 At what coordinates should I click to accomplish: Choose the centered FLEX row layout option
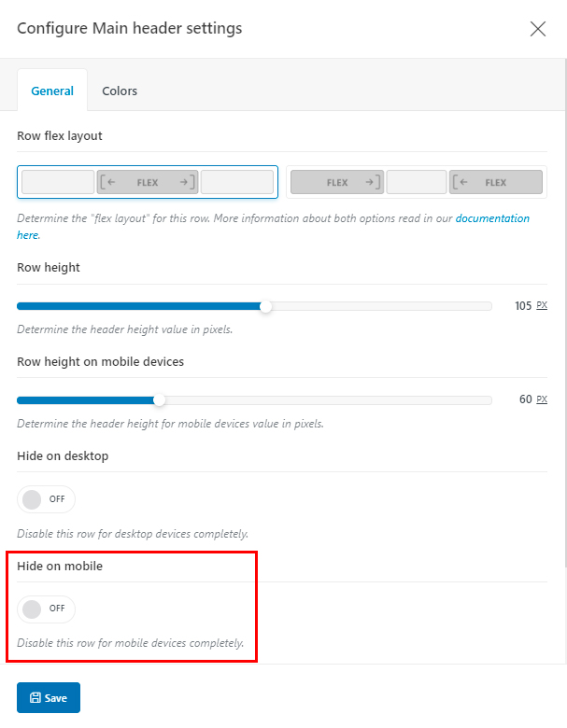pyautogui.click(x=148, y=182)
